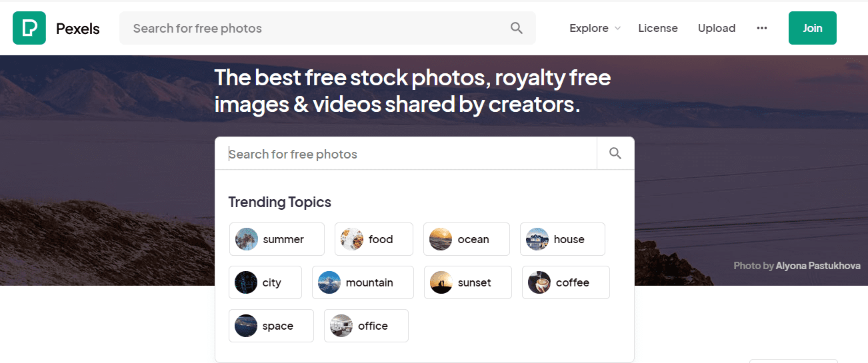Click the green Pexels logo icon
868x363 pixels.
29,28
